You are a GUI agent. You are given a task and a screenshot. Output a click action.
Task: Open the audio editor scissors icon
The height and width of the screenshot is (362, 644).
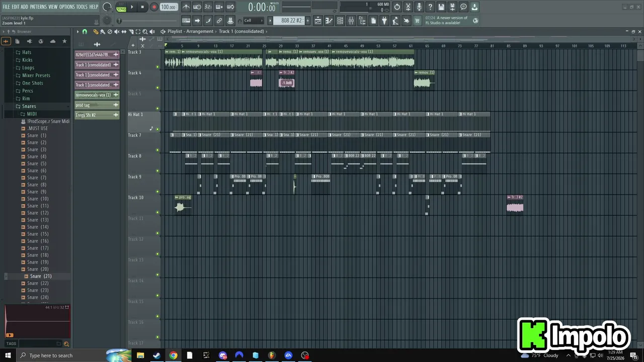point(408,7)
